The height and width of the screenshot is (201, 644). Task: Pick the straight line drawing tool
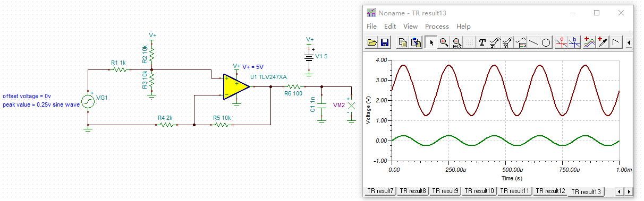click(533, 42)
